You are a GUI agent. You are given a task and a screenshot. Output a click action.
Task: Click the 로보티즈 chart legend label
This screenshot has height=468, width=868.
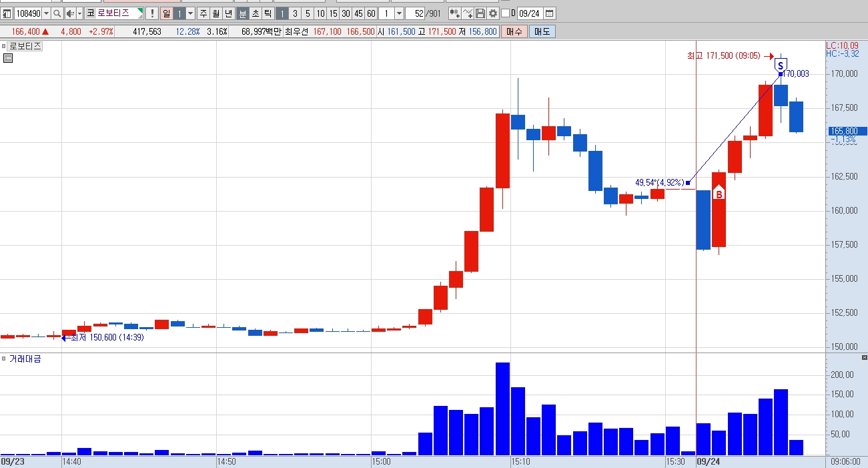pos(25,46)
